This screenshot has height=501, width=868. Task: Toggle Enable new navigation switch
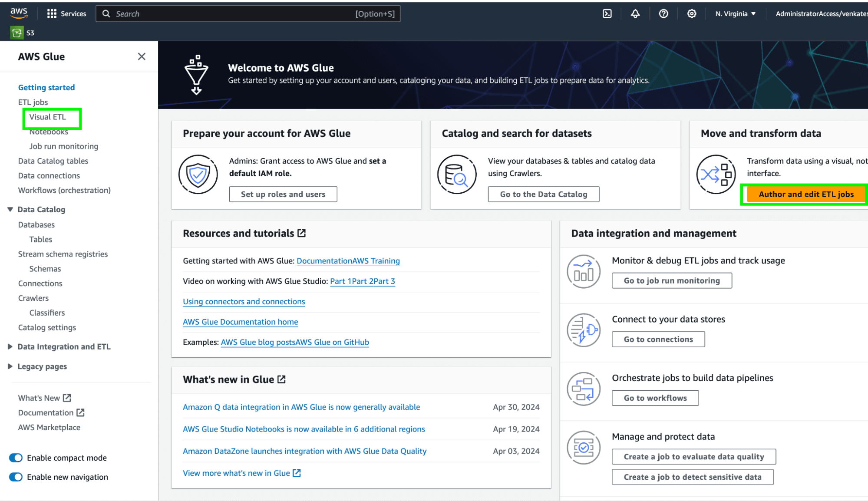[x=16, y=477]
